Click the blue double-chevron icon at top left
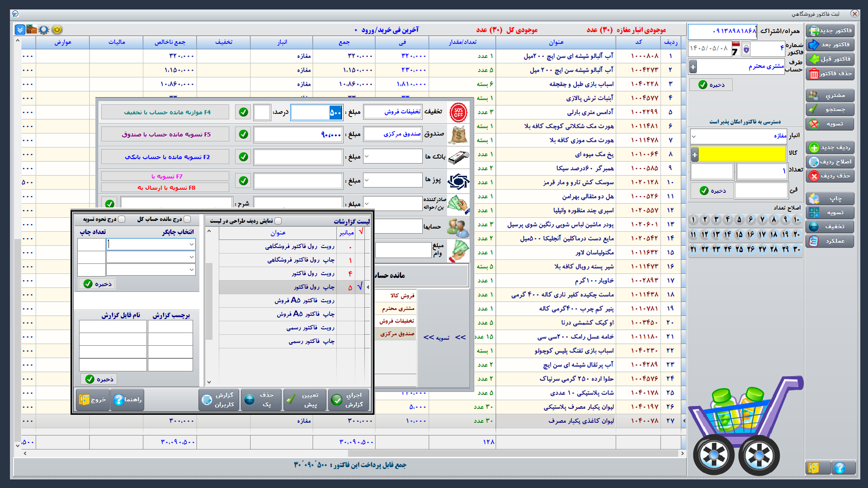868x488 pixels. tap(20, 30)
